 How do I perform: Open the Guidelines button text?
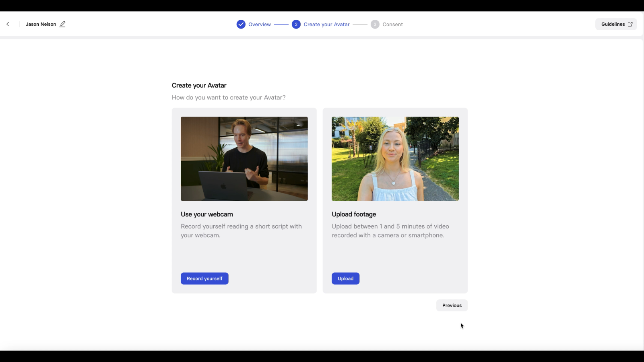613,24
